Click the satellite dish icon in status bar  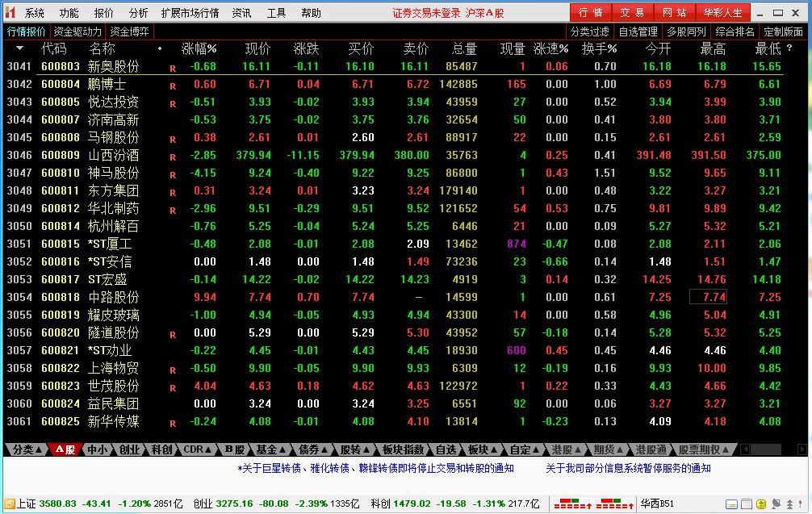pos(776,504)
